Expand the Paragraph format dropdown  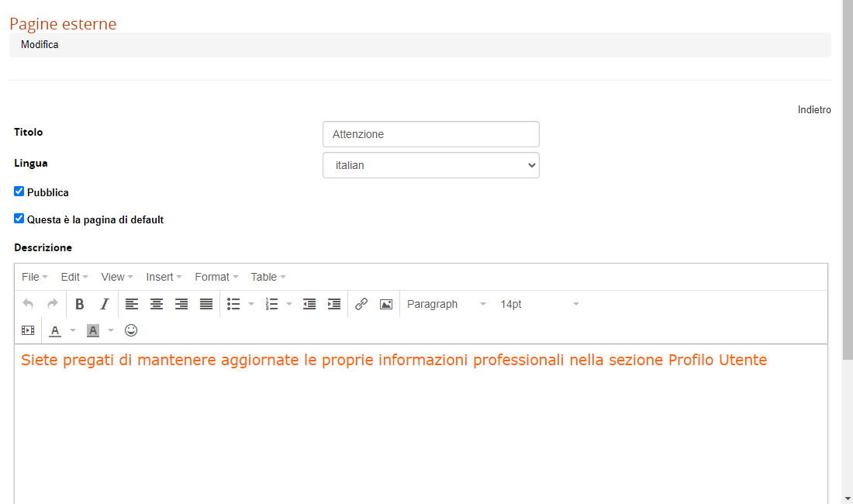[446, 304]
